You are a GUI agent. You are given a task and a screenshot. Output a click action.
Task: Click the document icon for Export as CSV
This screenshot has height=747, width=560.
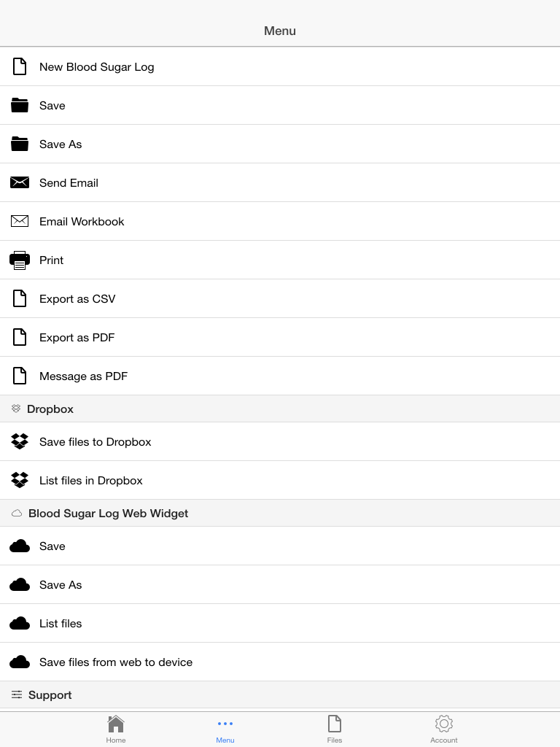(20, 298)
